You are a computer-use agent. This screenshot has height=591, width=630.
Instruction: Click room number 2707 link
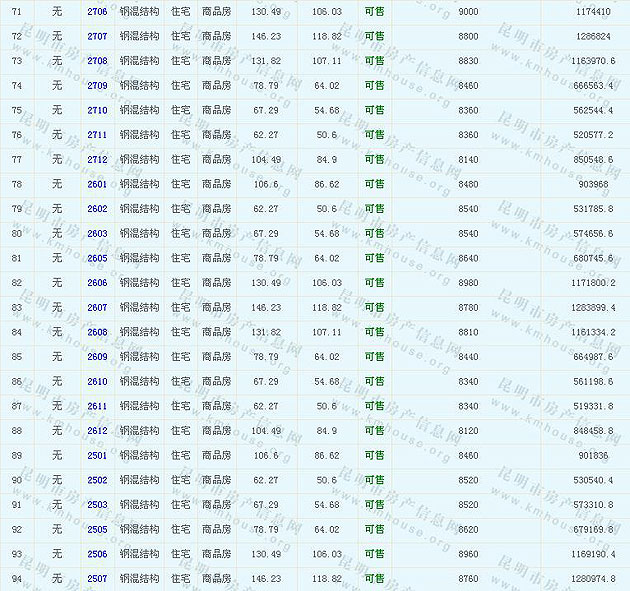click(97, 36)
